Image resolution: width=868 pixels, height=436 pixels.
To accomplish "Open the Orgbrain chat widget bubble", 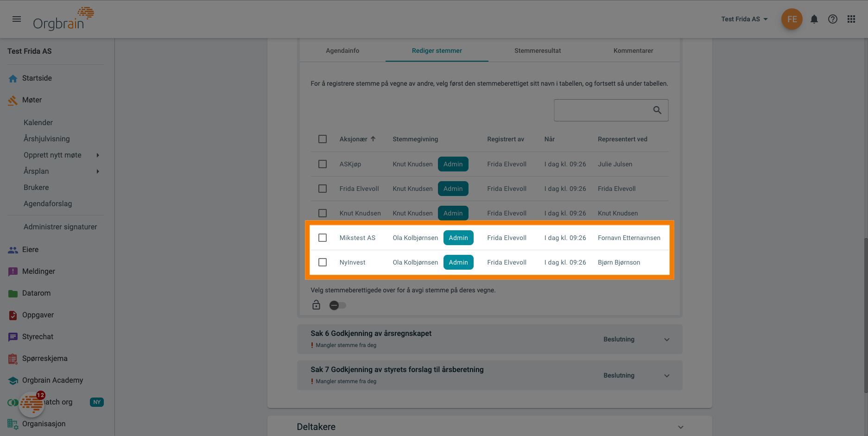I will 32,404.
